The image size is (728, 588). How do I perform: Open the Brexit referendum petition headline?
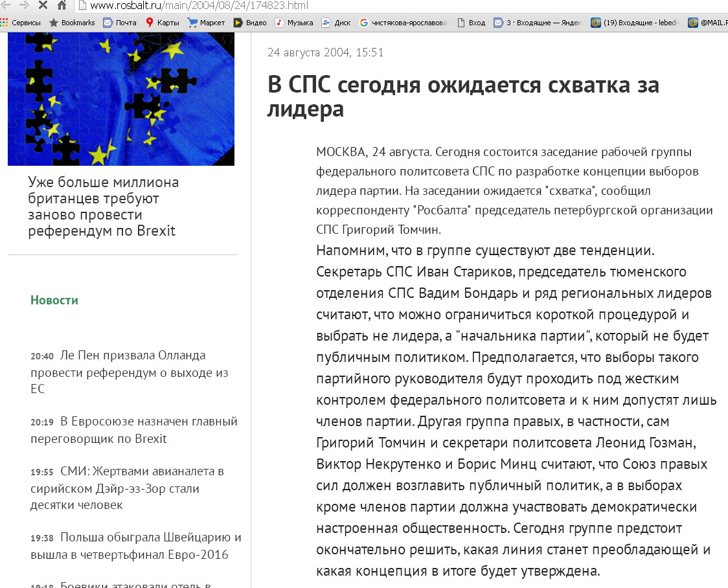pos(103,207)
